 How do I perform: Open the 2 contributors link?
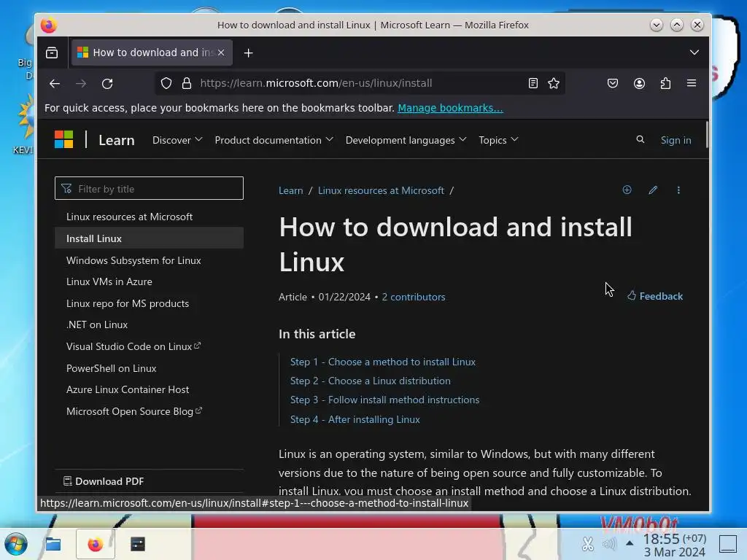click(414, 297)
